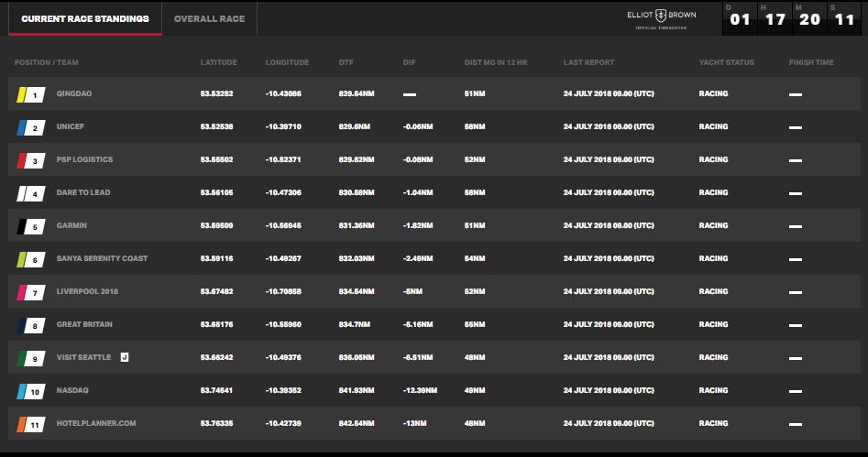Select Unicef's DIF value -0.06NM

click(x=418, y=126)
